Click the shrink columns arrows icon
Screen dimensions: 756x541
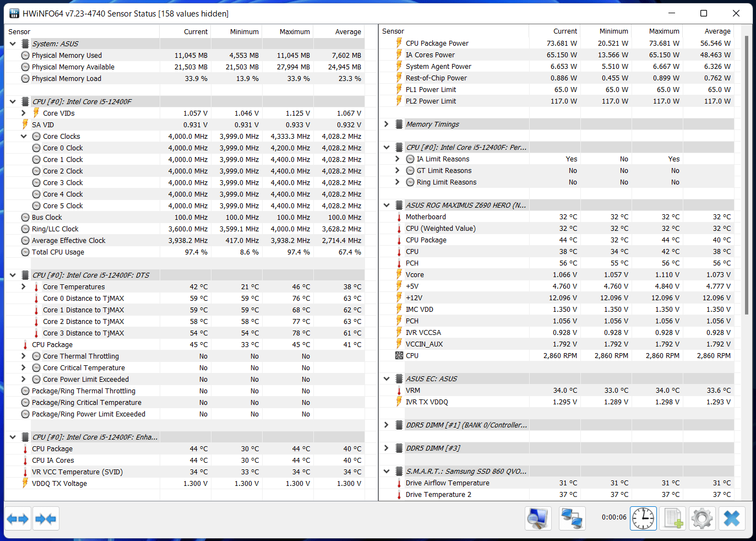tap(45, 518)
